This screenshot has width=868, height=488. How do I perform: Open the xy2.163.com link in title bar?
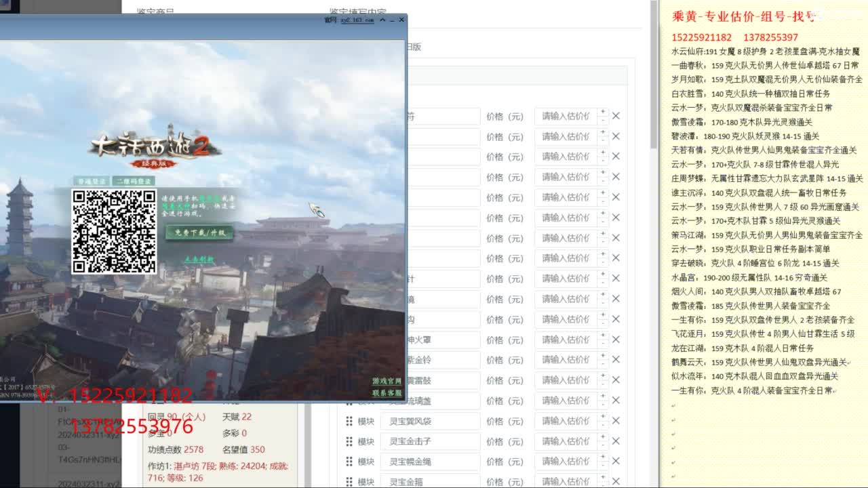click(357, 20)
